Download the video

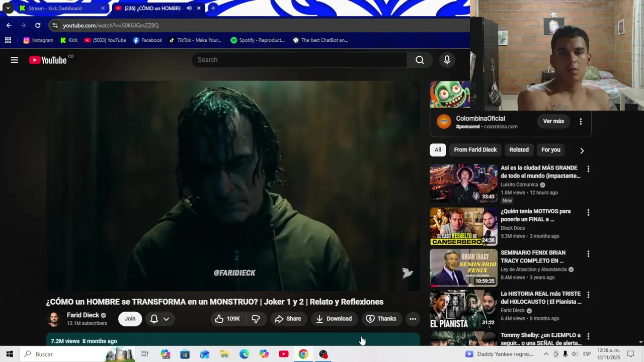334,319
